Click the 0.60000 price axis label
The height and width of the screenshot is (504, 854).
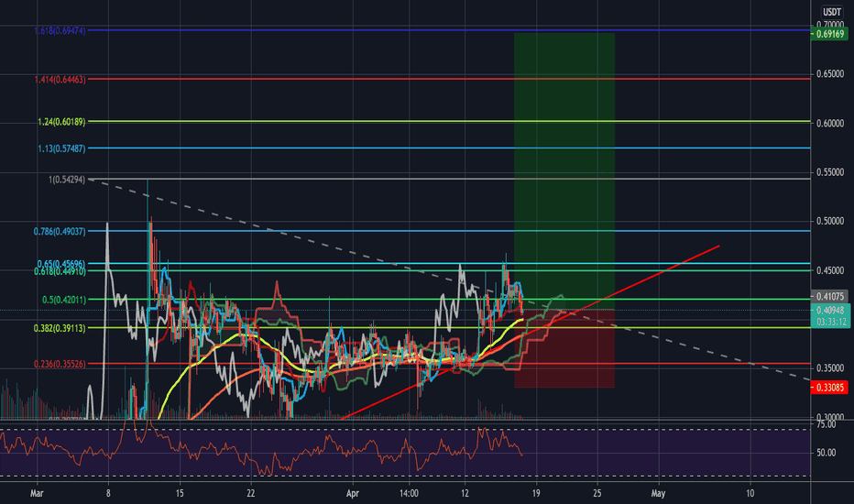[830, 123]
